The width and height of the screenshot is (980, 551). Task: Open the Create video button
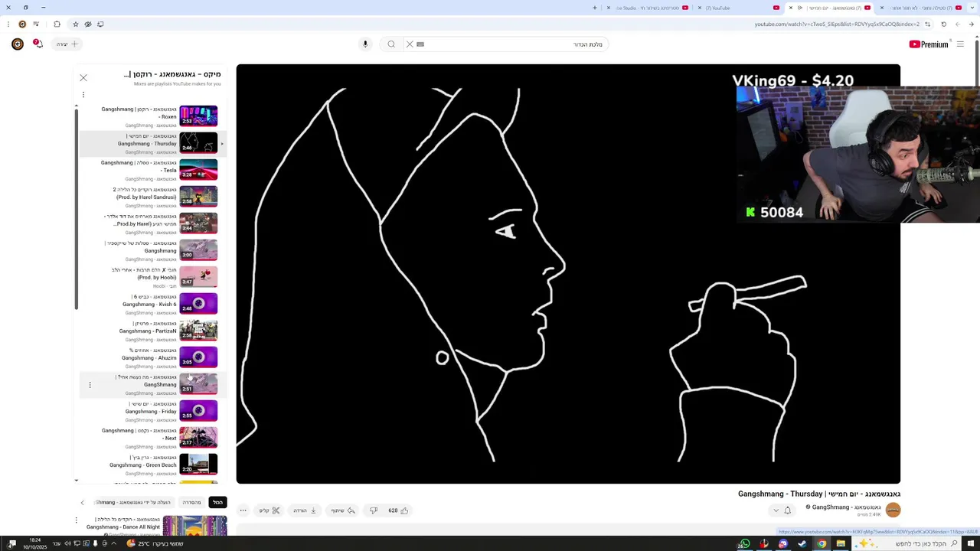coord(67,44)
